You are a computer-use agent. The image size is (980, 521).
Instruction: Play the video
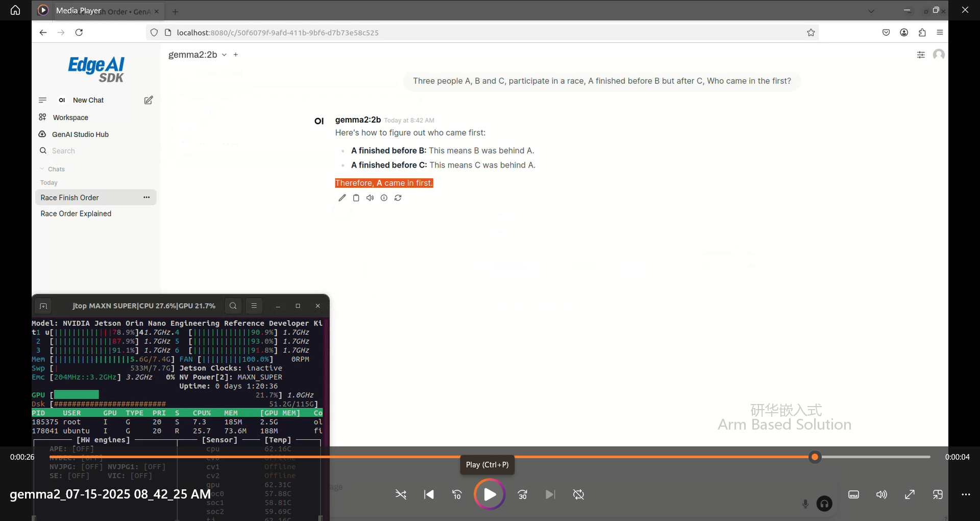[489, 494]
